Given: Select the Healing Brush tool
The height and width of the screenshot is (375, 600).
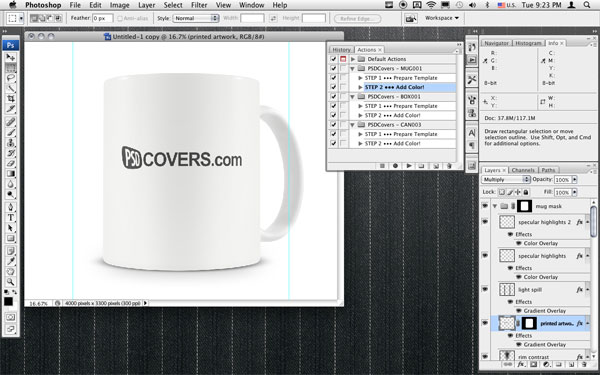Looking at the screenshot, I should click(10, 122).
